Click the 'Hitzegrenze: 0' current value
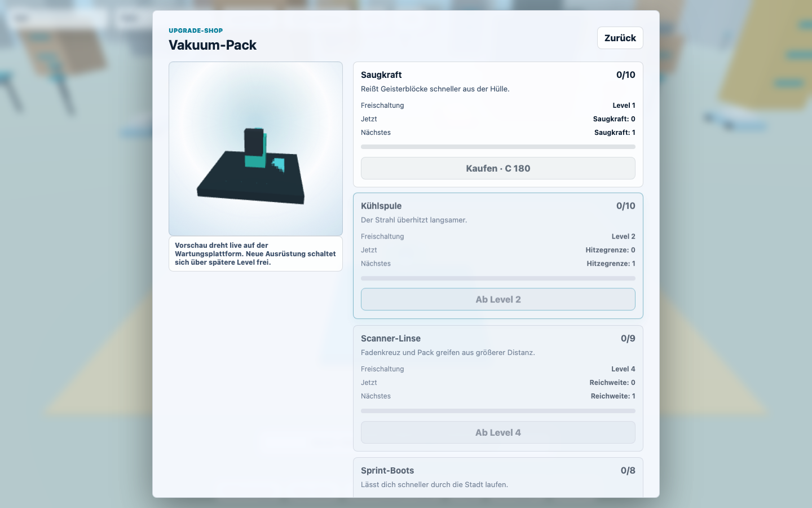 [610, 249]
